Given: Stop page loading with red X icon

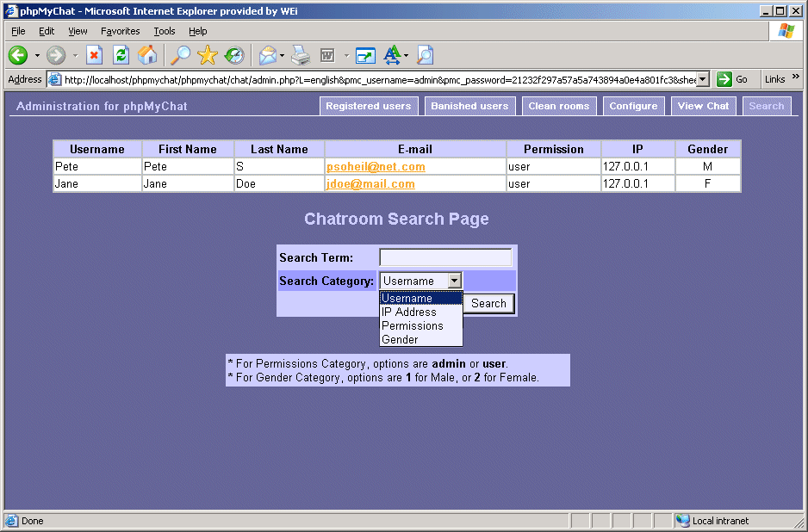Looking at the screenshot, I should click(x=94, y=55).
